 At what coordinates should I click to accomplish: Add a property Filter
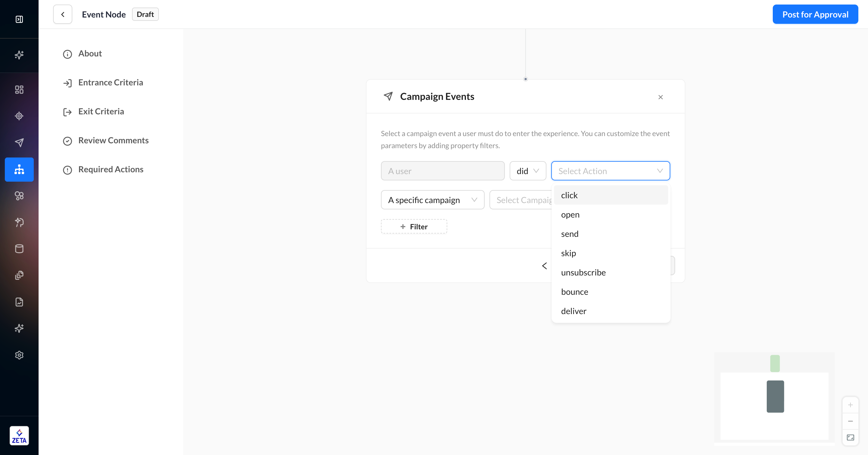[414, 227]
